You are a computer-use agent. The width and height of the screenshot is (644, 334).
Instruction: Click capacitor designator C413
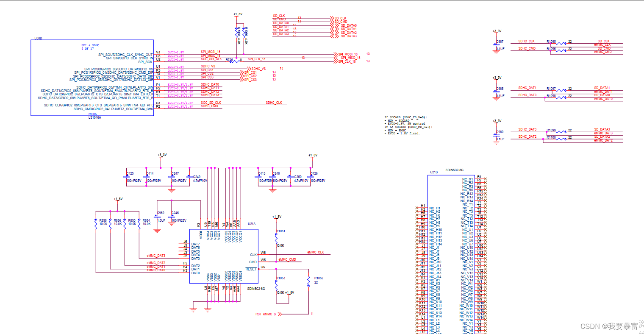pyautogui.click(x=262, y=173)
